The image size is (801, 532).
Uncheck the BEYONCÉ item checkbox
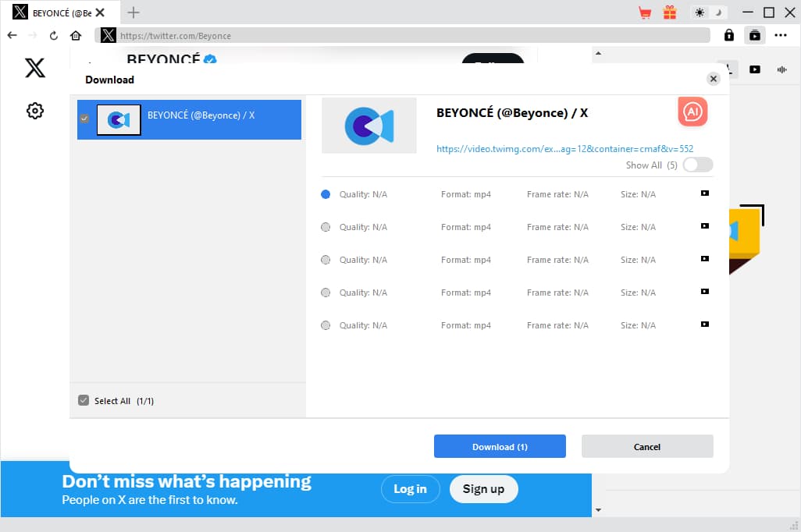pos(84,119)
